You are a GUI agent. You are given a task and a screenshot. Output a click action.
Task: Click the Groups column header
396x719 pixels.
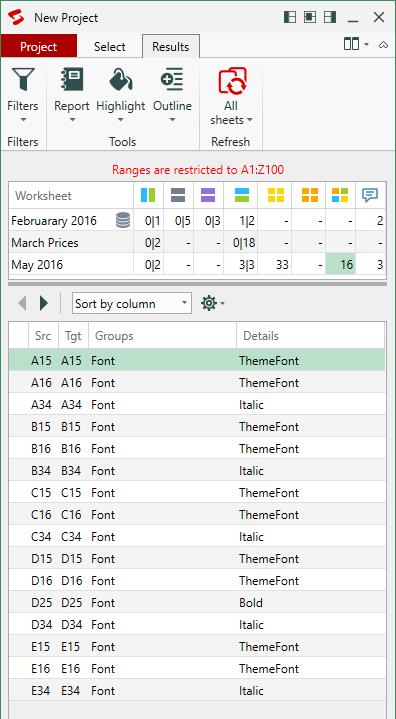pos(162,336)
